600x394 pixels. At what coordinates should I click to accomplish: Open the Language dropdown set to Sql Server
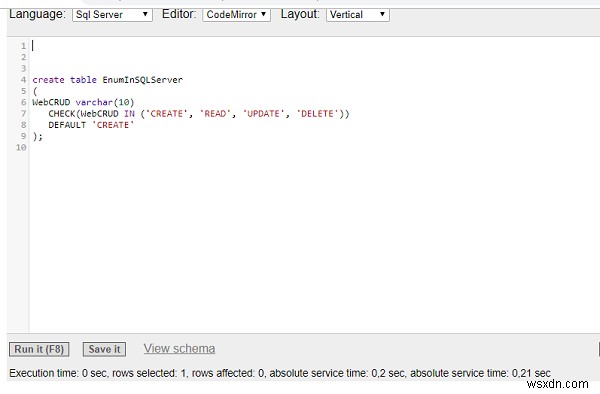(112, 15)
